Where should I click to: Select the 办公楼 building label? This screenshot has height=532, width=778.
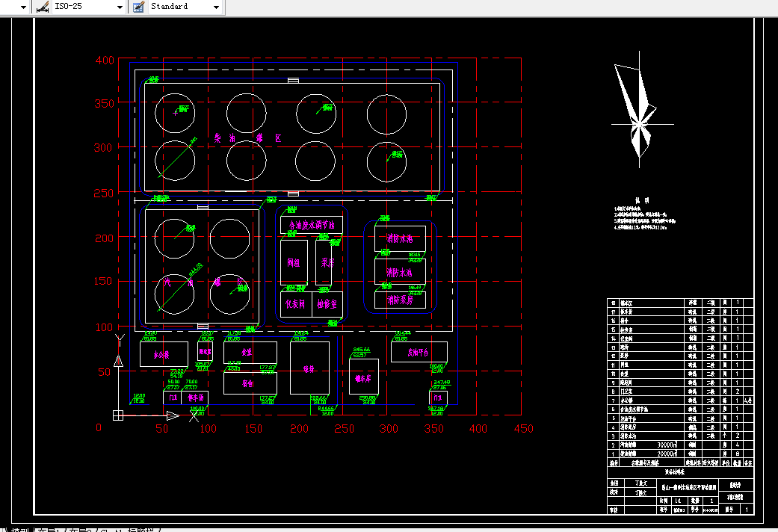coord(161,355)
